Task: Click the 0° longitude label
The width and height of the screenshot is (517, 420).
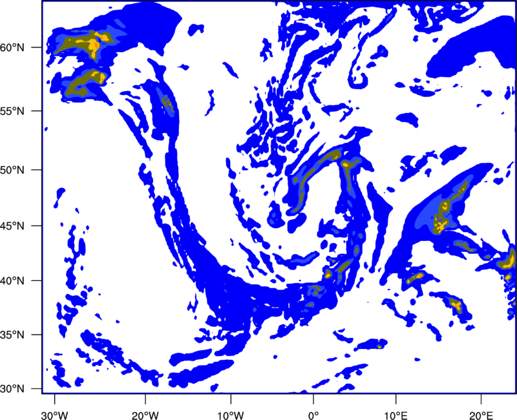Action: tap(313, 415)
